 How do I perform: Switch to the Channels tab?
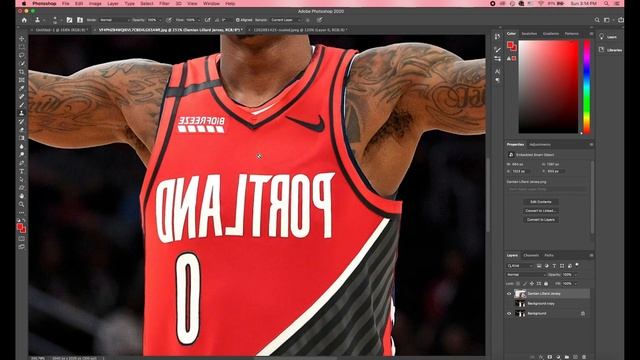(x=531, y=256)
